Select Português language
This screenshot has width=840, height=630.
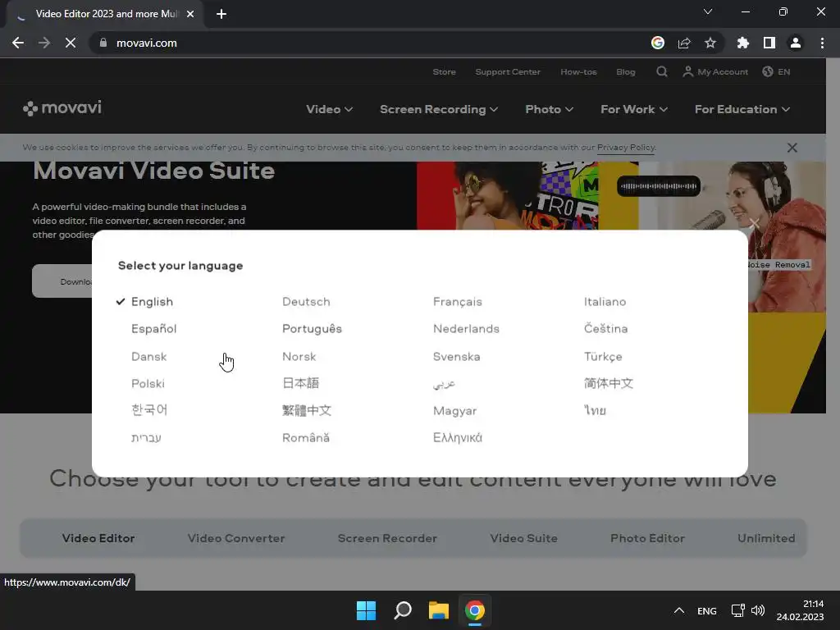point(312,329)
